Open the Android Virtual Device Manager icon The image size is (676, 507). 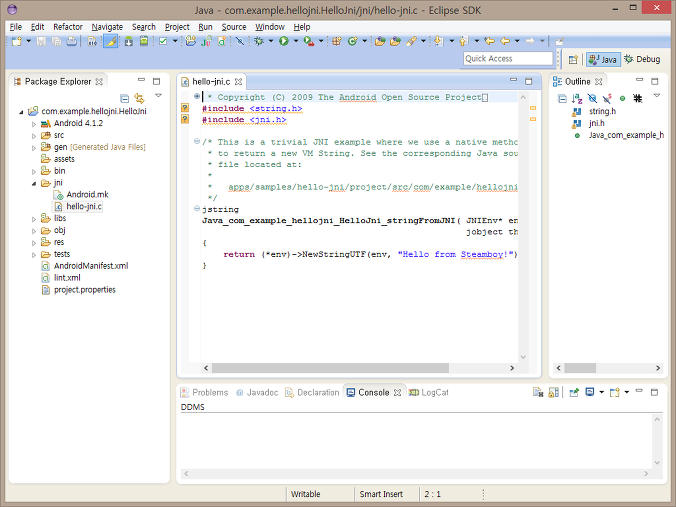144,41
